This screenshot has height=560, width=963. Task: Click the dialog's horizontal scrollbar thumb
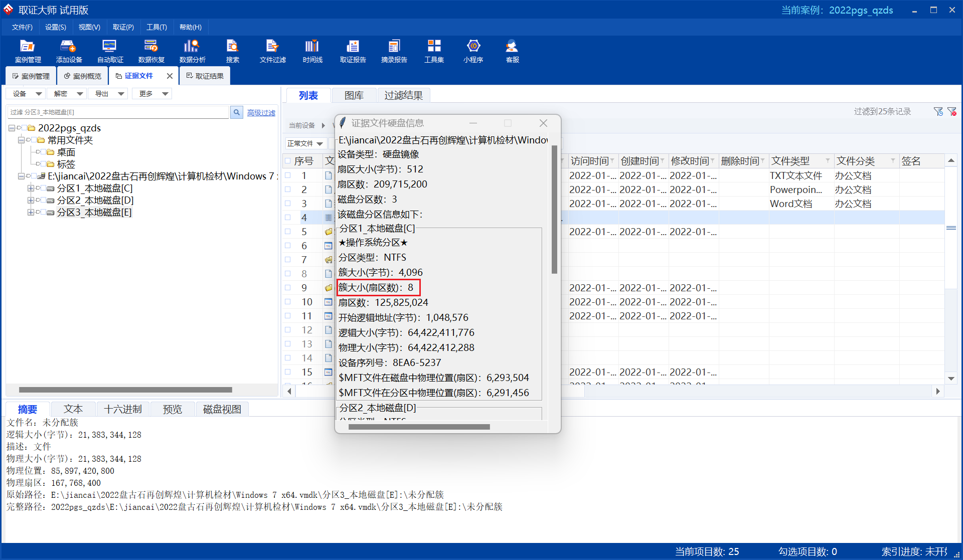(x=419, y=427)
